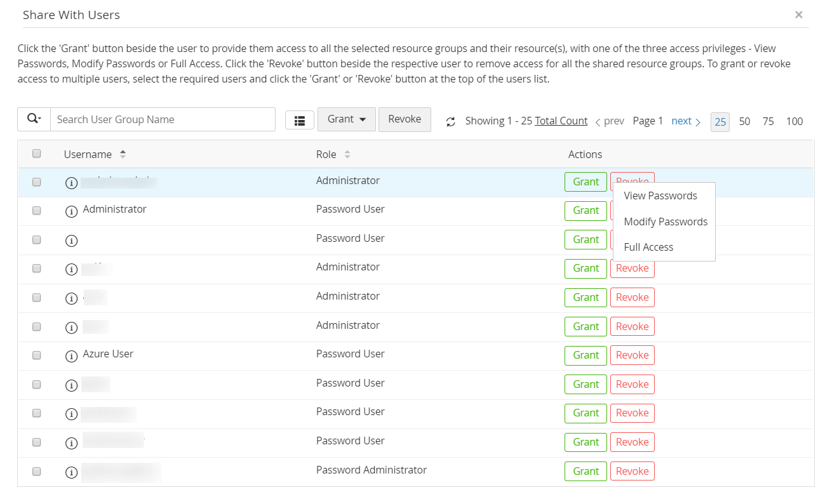This screenshot has width=830, height=504.
Task: Check the box for Azure User row
Action: pos(37,355)
